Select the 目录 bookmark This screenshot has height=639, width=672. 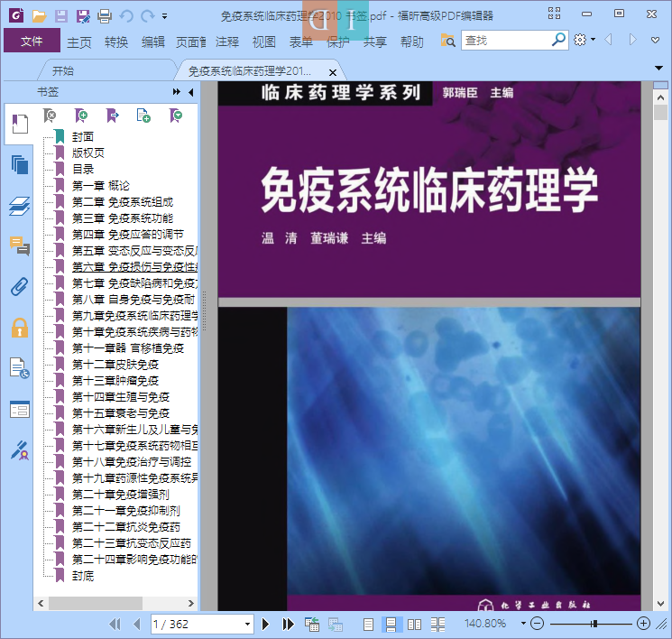click(x=83, y=170)
